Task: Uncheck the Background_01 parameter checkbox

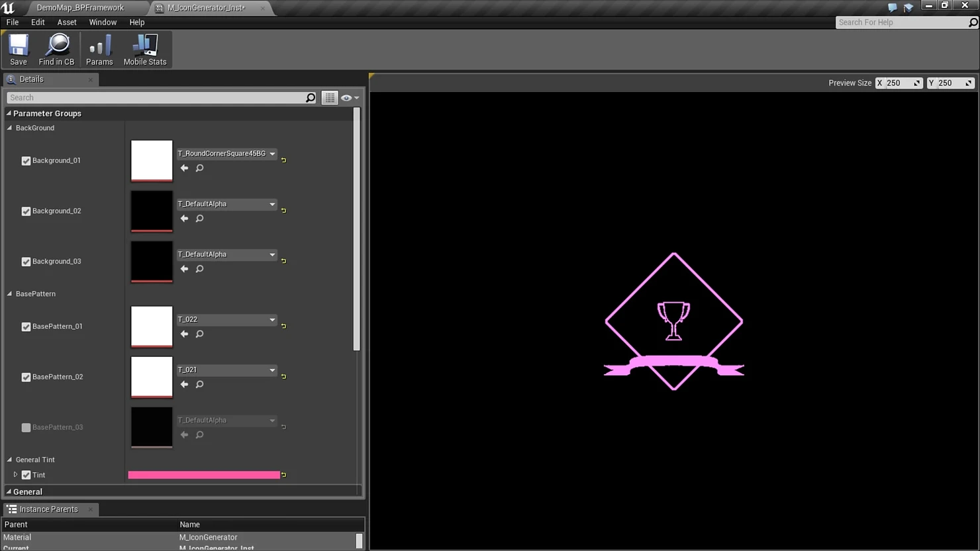Action: pyautogui.click(x=26, y=161)
